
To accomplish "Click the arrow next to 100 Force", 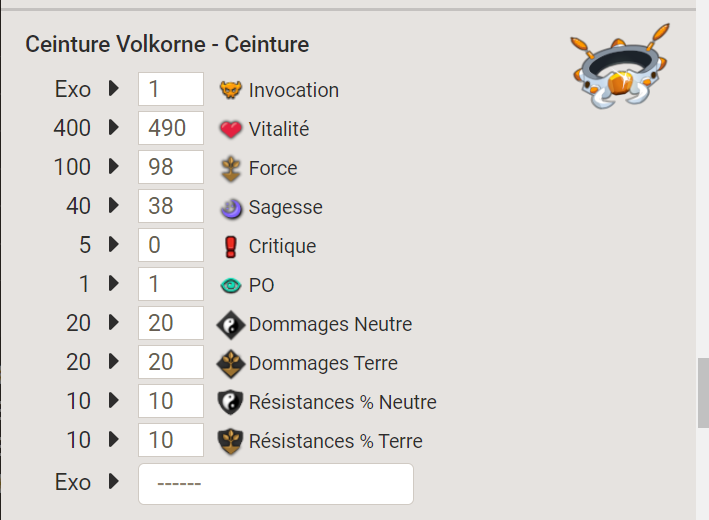I will click(114, 166).
